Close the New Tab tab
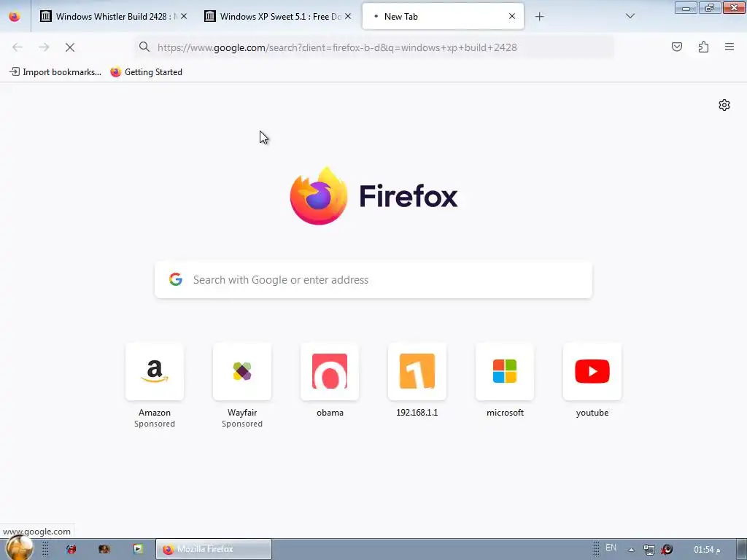Screen dimensions: 747x560 (512, 17)
